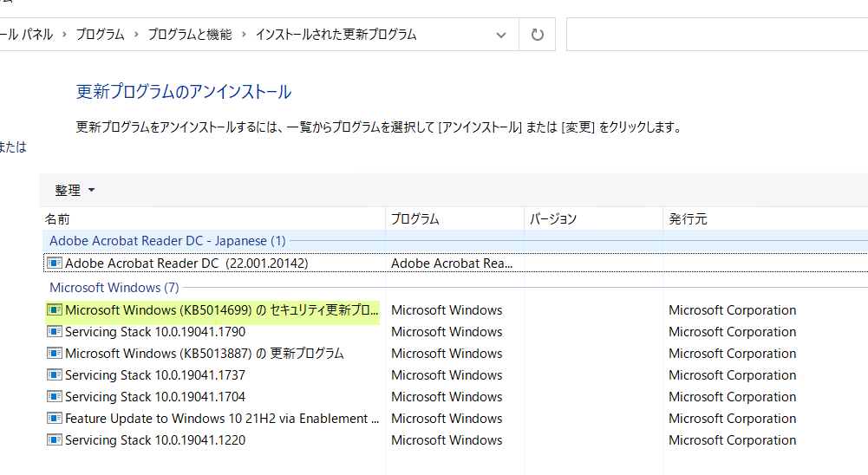Click Microsoft Corporation publisher of the KB5014699 row
Viewport: 868px width, 475px height.
[x=733, y=310]
